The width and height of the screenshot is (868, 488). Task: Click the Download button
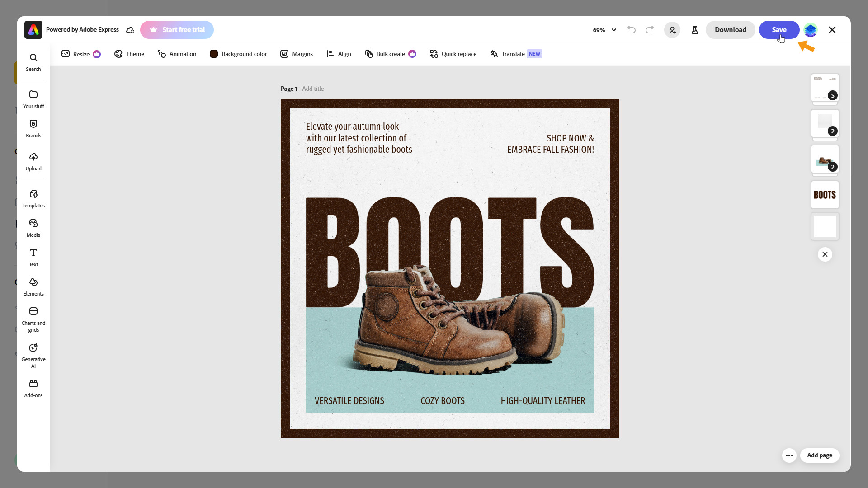[x=730, y=30]
